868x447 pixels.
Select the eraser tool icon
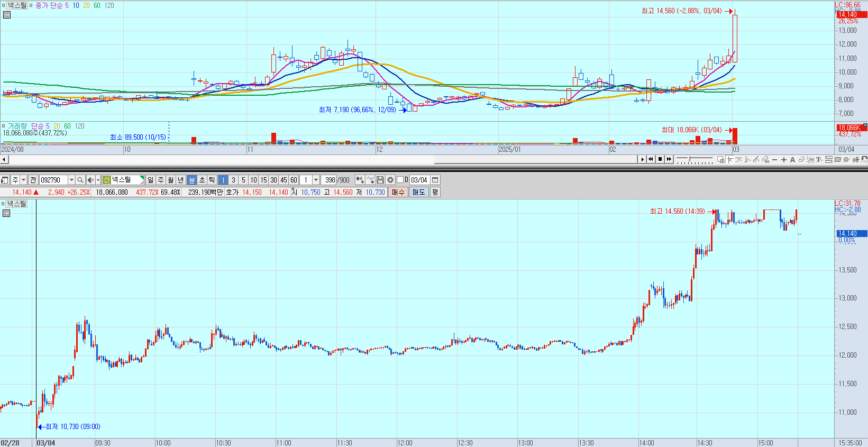(801, 159)
